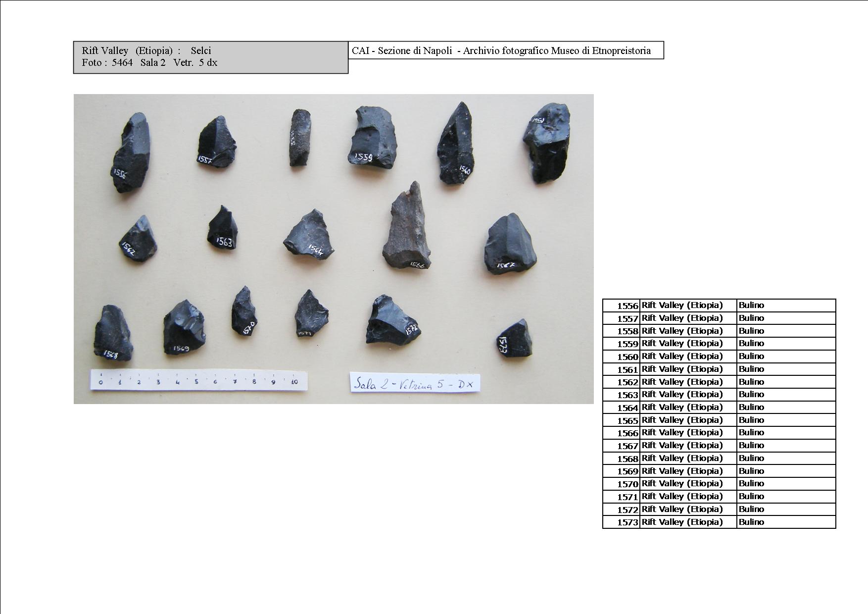Select the stone tool labeled 1562 in the photo
Viewport: 868px width, 614px height.
click(138, 238)
